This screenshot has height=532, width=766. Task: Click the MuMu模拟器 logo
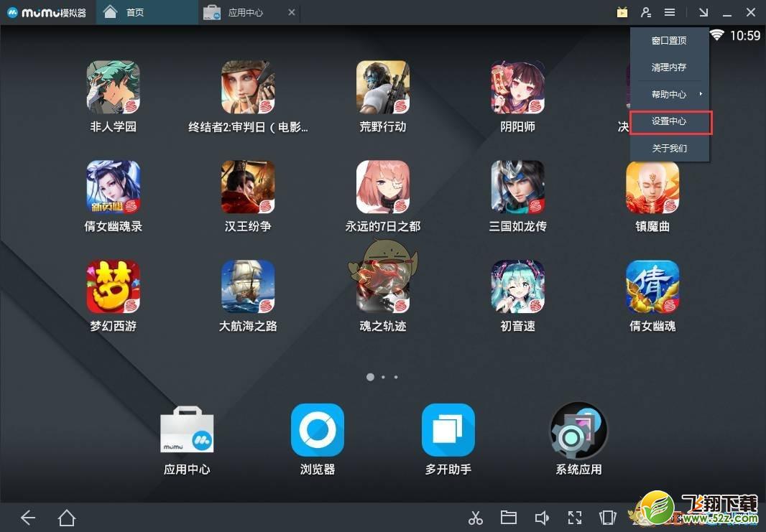coord(47,12)
